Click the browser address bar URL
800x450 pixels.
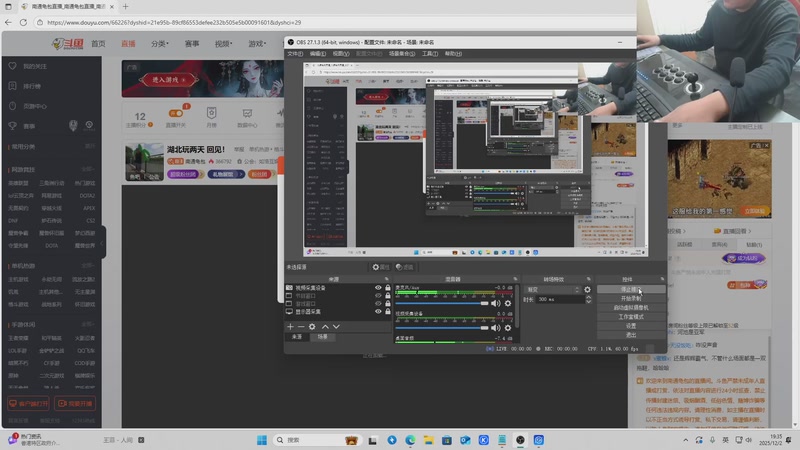click(x=174, y=22)
